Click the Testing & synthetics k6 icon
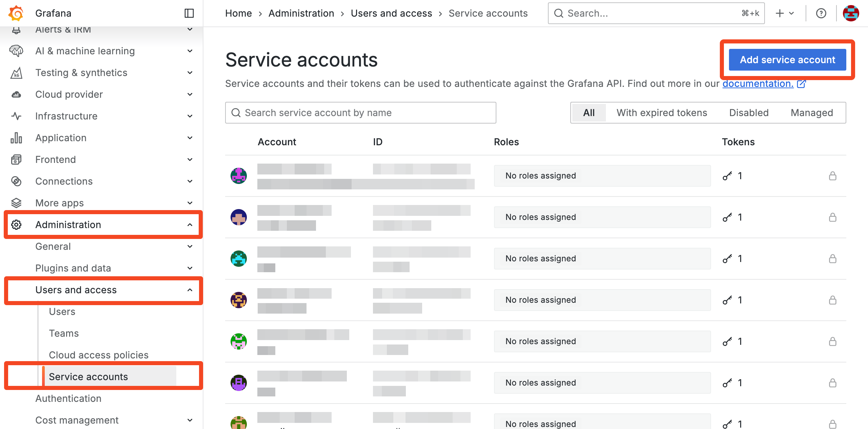 tap(16, 73)
